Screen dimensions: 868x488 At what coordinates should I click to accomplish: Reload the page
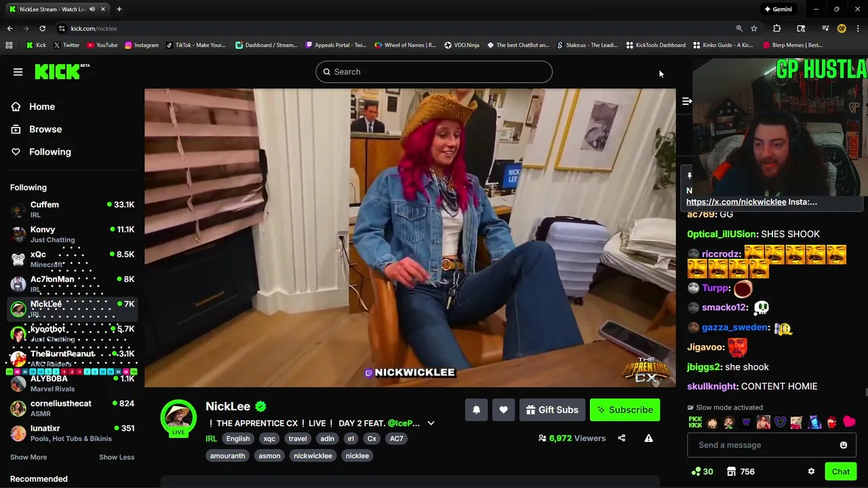click(42, 28)
